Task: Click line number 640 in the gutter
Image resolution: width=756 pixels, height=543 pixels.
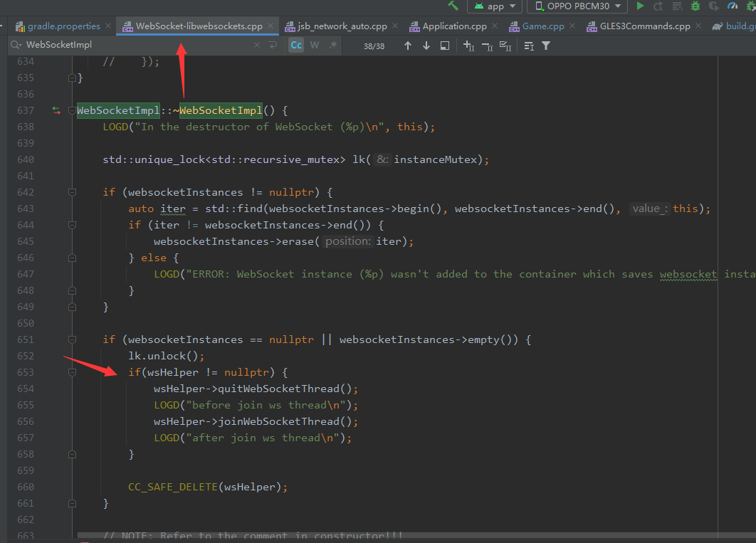Action: point(26,159)
